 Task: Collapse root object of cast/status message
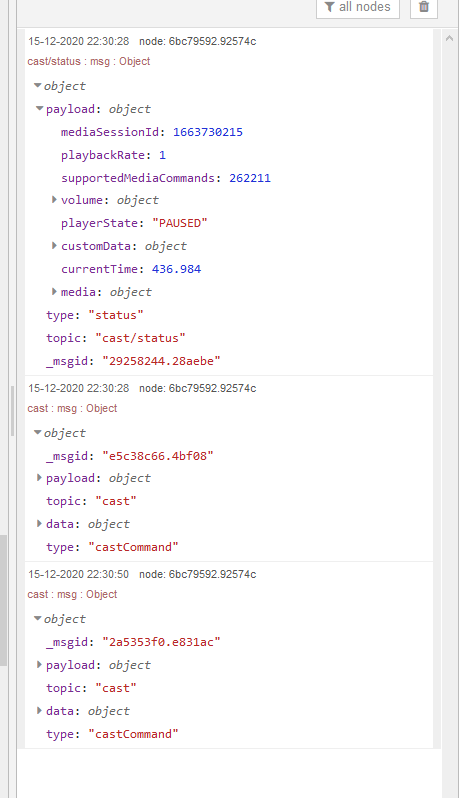tap(38, 86)
